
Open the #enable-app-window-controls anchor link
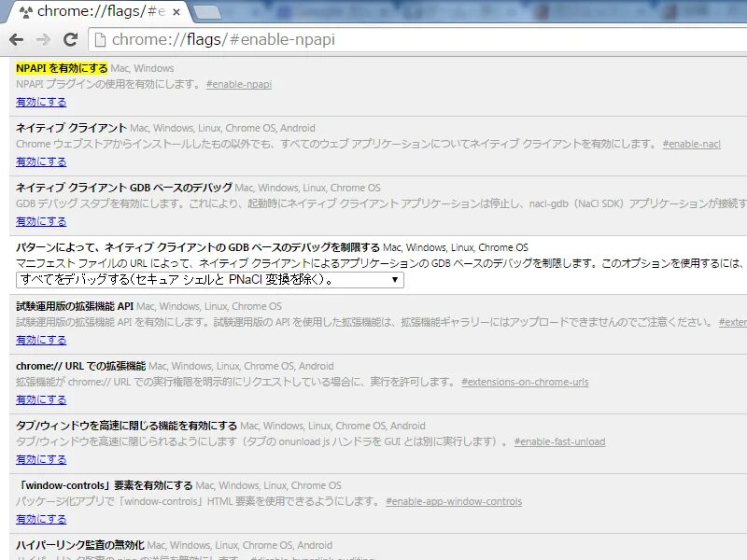[454, 501]
